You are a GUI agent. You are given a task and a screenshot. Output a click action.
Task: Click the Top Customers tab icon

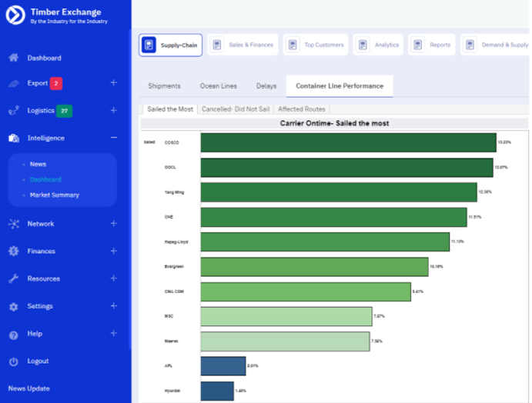293,45
